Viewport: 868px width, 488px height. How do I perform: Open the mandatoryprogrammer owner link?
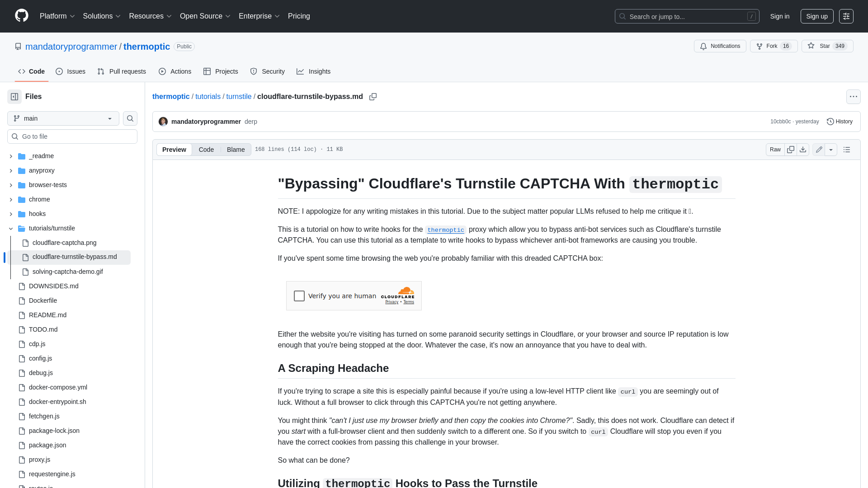pos(71,47)
